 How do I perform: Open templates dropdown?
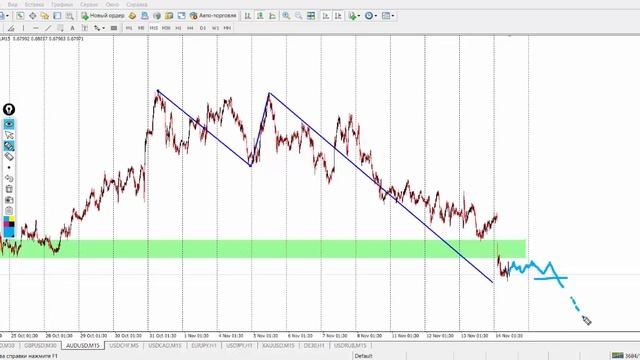pyautogui.click(x=388, y=16)
